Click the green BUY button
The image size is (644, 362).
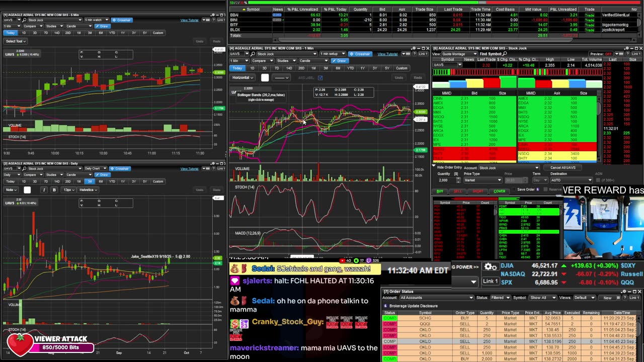click(x=440, y=191)
